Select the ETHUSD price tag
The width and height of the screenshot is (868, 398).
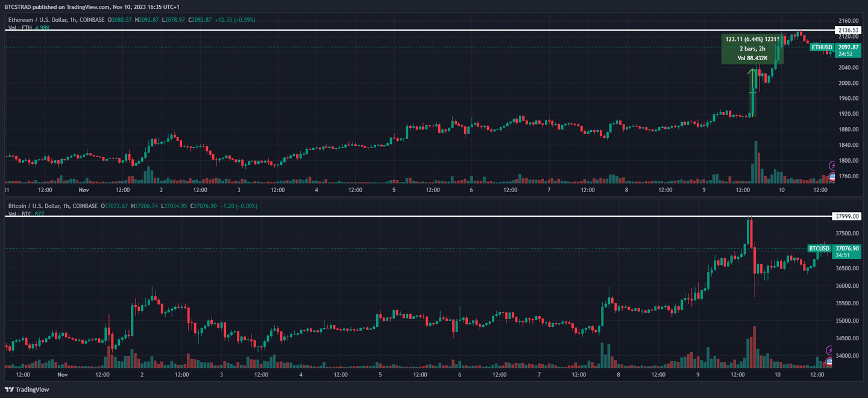point(822,47)
